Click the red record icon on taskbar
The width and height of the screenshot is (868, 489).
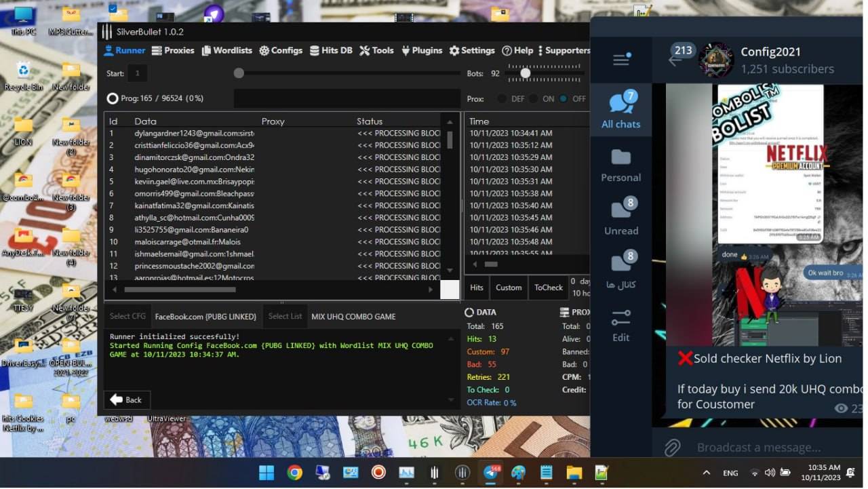coord(378,473)
